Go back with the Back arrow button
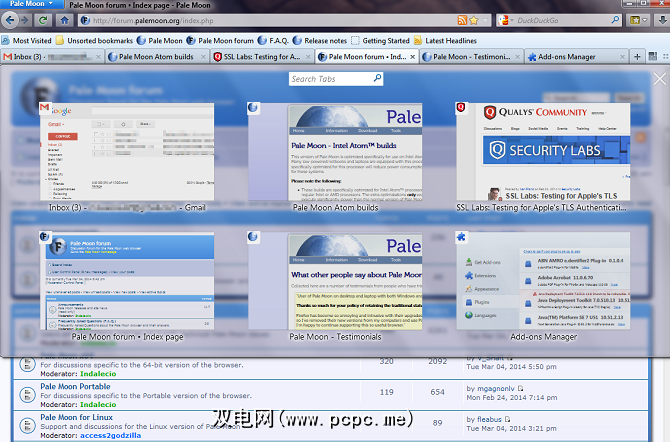670x442 pixels. click(10, 20)
